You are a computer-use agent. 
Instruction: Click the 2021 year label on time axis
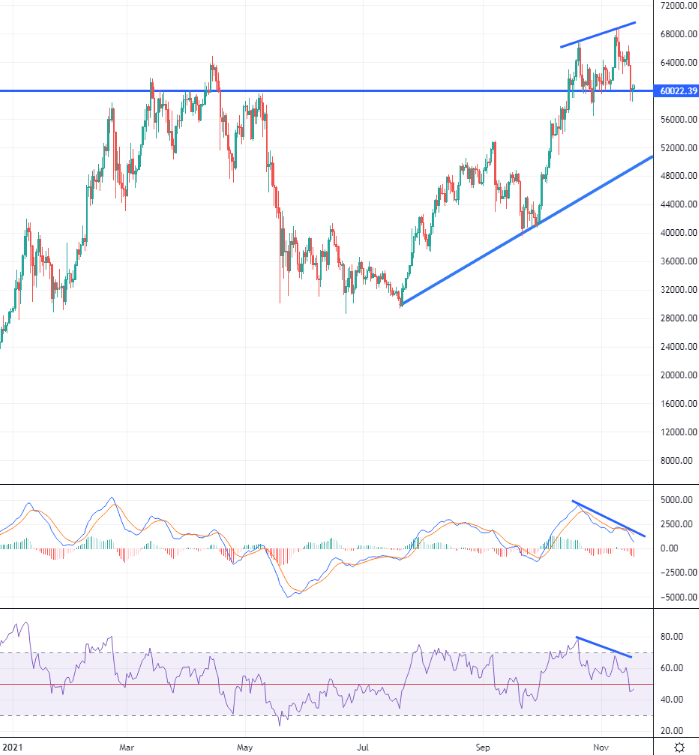pos(13,746)
